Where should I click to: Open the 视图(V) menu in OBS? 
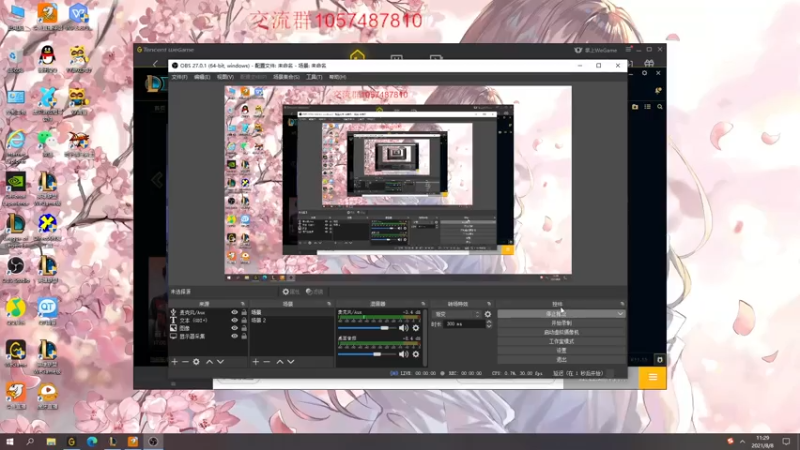point(225,77)
